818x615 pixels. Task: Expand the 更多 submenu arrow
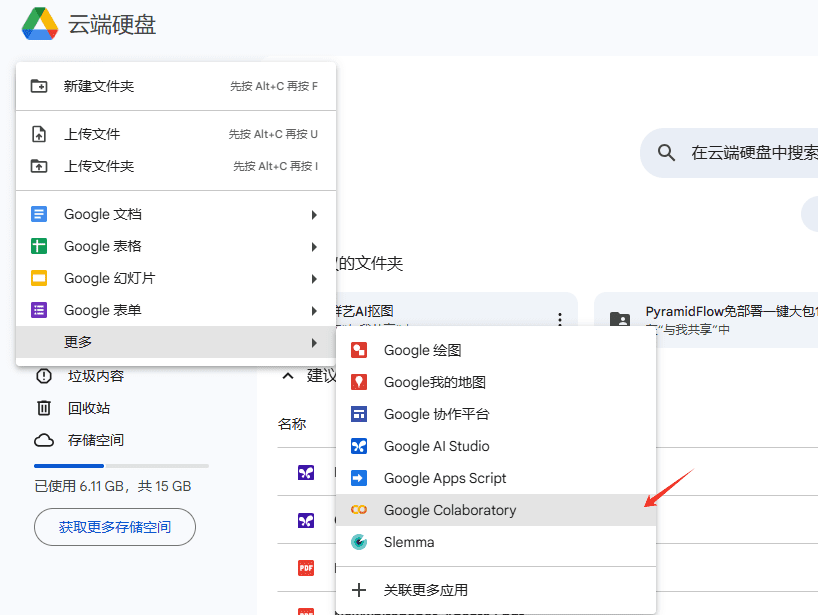point(314,343)
